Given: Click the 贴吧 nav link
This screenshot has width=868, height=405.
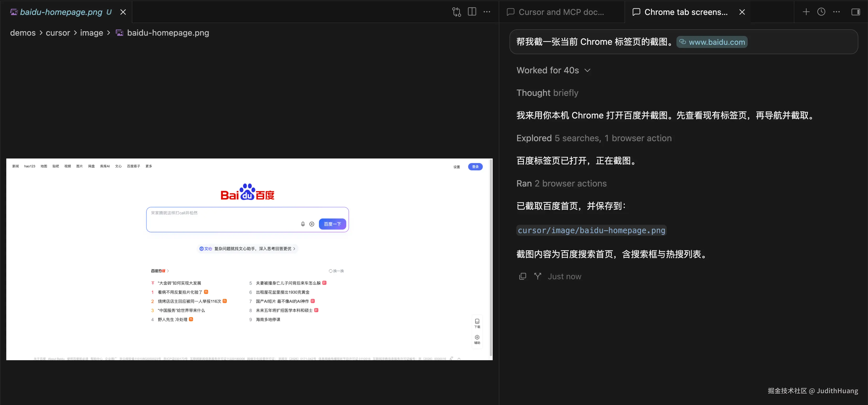Looking at the screenshot, I should [x=56, y=166].
